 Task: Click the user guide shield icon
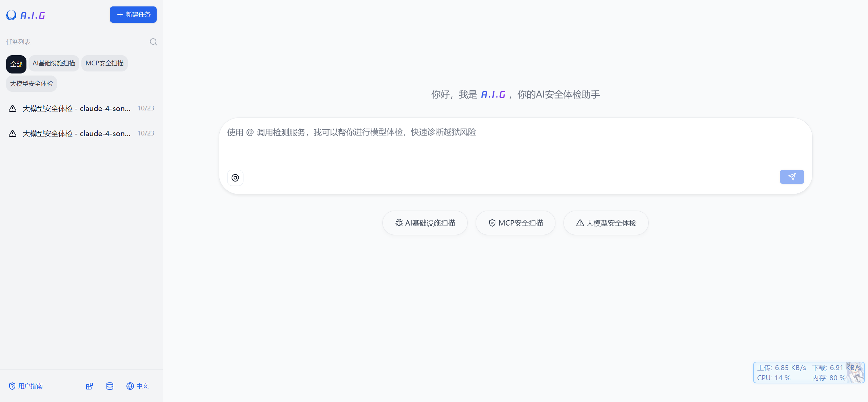tap(12, 386)
